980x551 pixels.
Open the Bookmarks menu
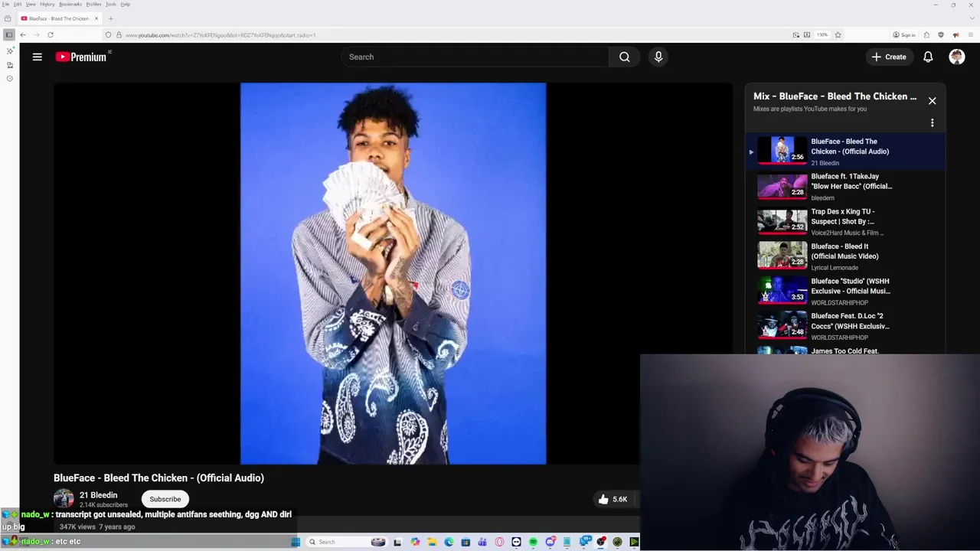70,4
